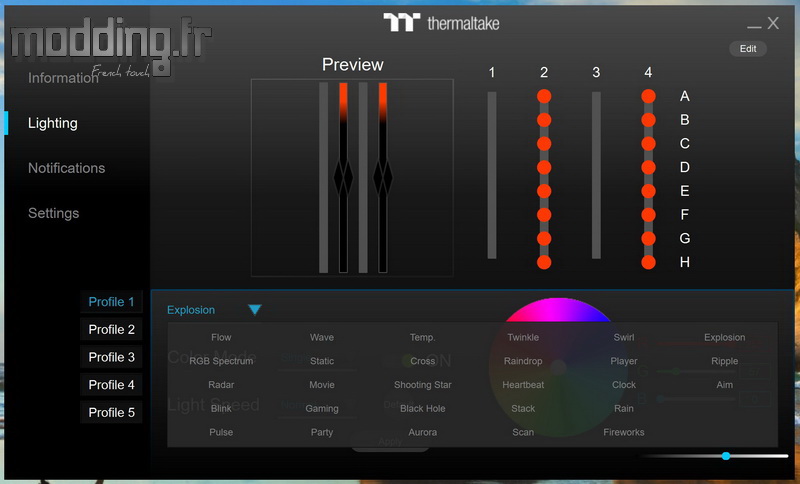Image resolution: width=800 pixels, height=484 pixels.
Task: Toggle LED G on strip 4
Action: [648, 238]
